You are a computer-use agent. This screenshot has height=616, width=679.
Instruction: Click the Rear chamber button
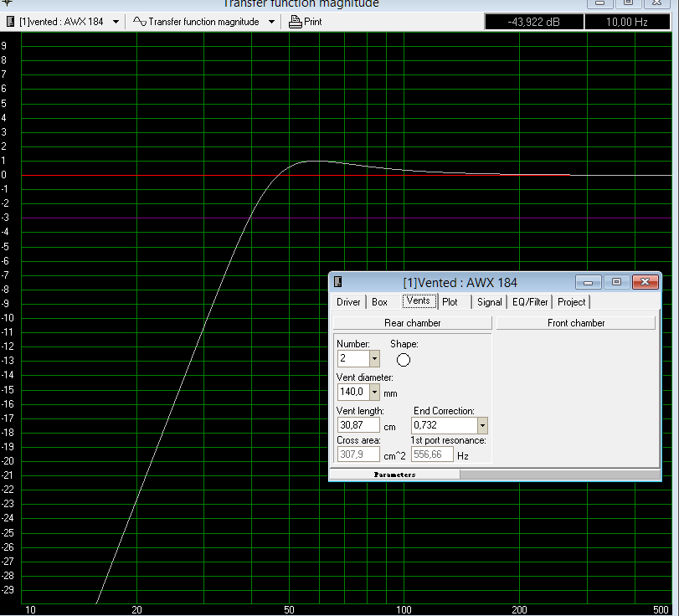[x=412, y=323]
